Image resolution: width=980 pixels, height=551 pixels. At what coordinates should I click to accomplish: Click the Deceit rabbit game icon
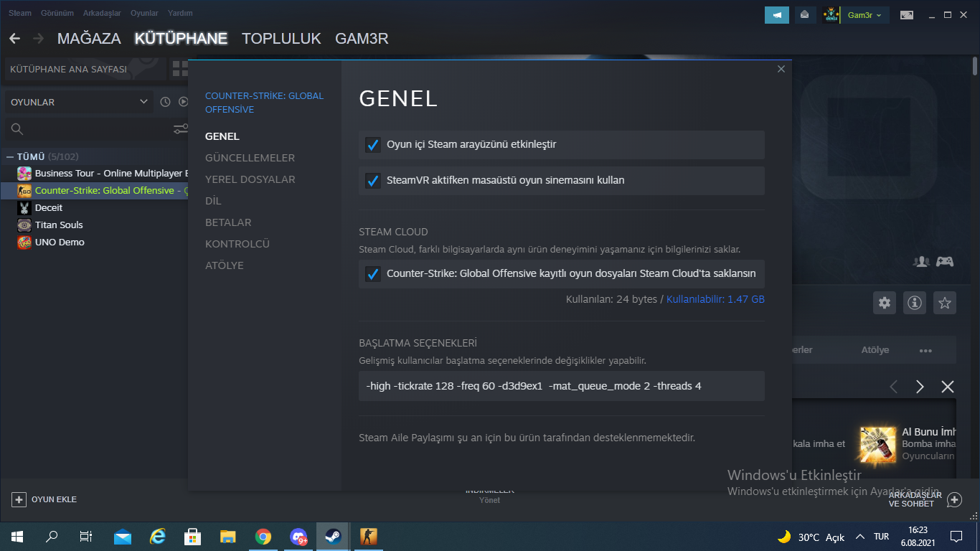24,208
